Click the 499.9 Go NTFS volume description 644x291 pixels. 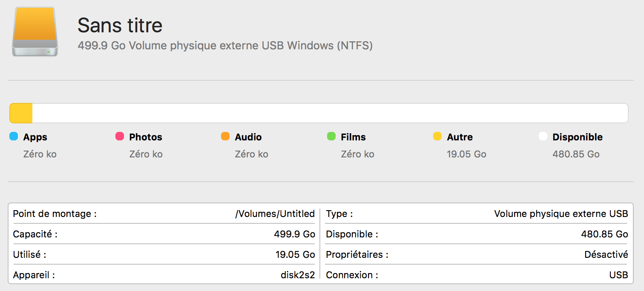pos(225,46)
